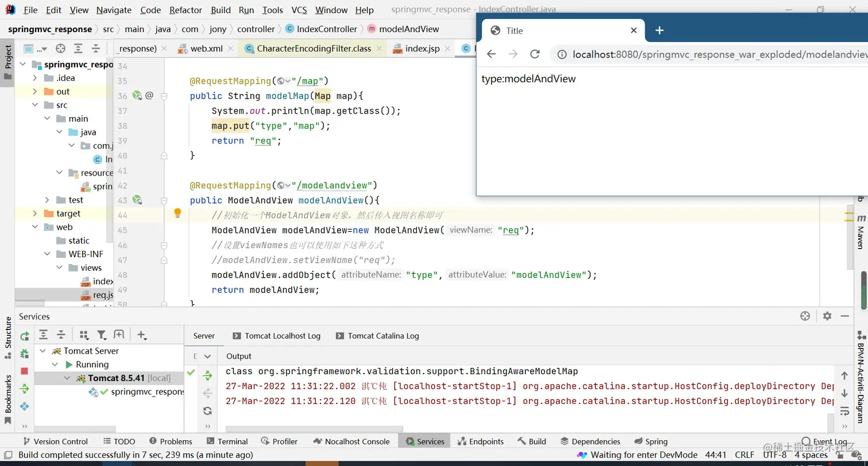Click the Rerun Tomcat server icon
Image resolution: width=868 pixels, height=466 pixels.
click(24, 336)
